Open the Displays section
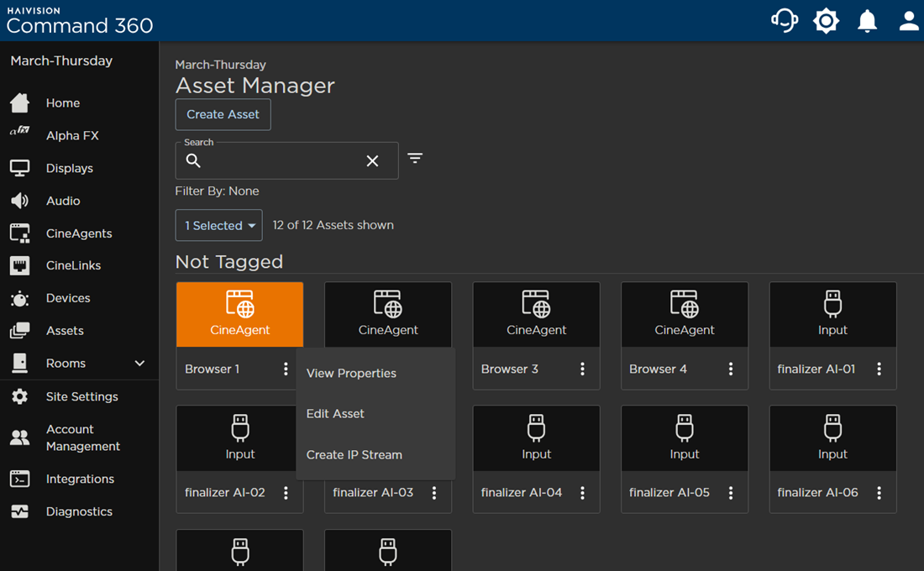The width and height of the screenshot is (924, 571). point(70,168)
